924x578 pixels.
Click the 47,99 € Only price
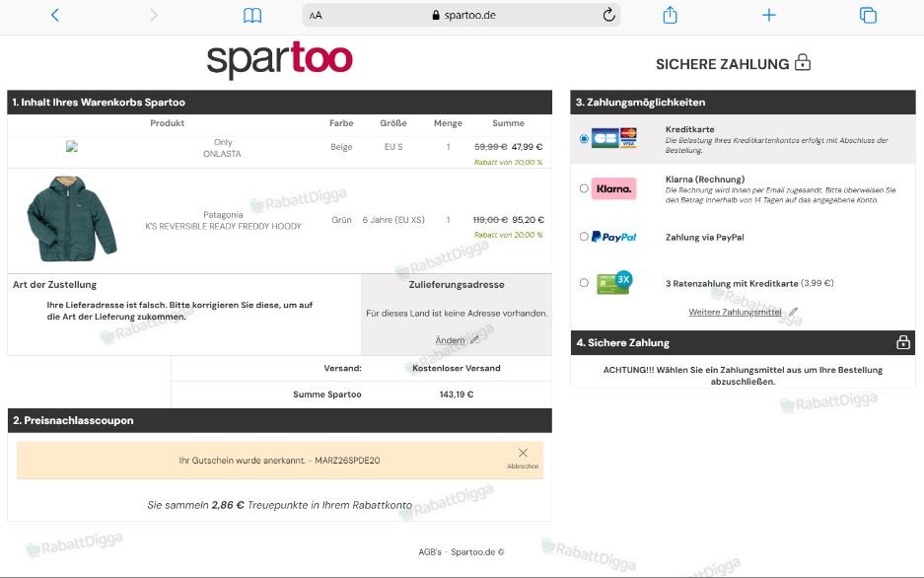pyautogui.click(x=527, y=147)
